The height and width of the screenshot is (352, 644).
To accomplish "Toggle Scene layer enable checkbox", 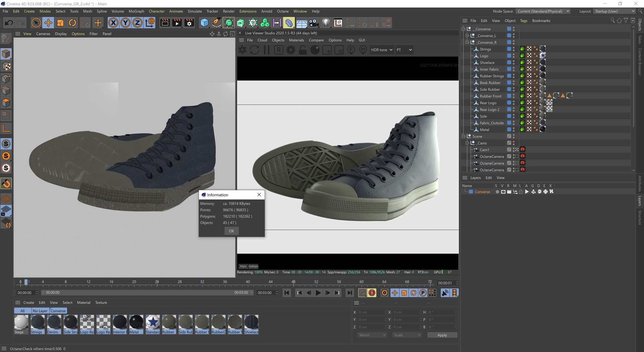I will tap(509, 136).
